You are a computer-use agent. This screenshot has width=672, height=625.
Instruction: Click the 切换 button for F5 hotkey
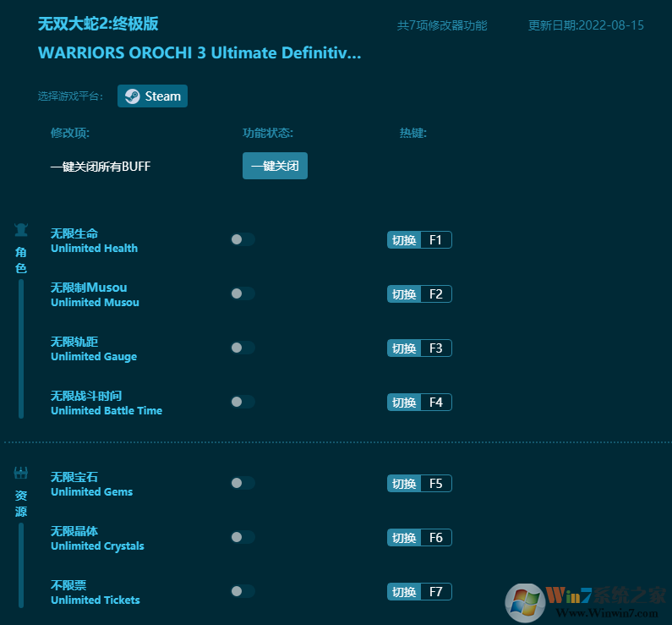pyautogui.click(x=404, y=484)
